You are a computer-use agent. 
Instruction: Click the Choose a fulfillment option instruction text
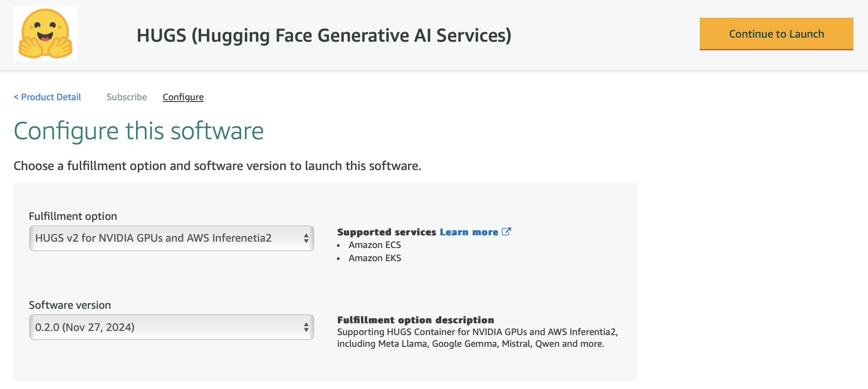(x=217, y=166)
